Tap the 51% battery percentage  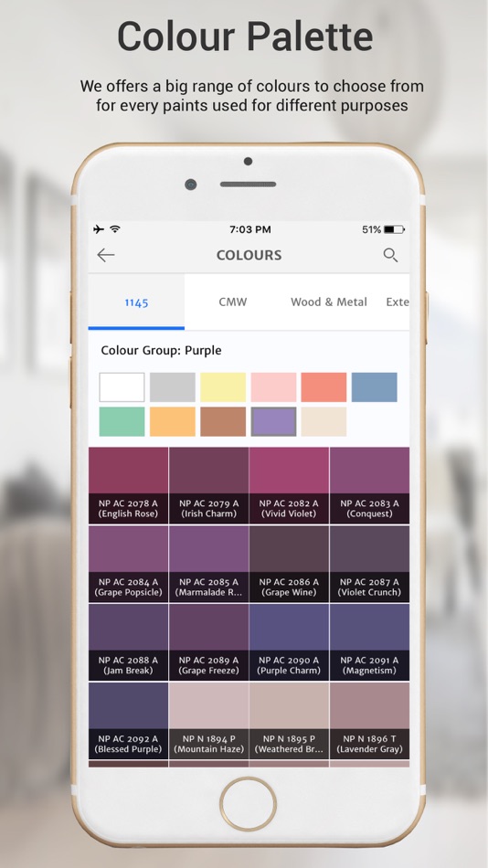(371, 229)
